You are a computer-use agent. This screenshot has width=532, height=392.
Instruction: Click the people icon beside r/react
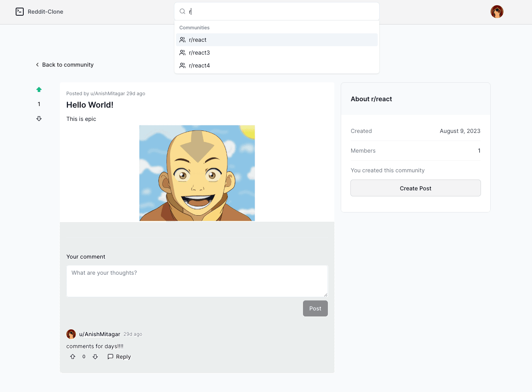pos(182,40)
